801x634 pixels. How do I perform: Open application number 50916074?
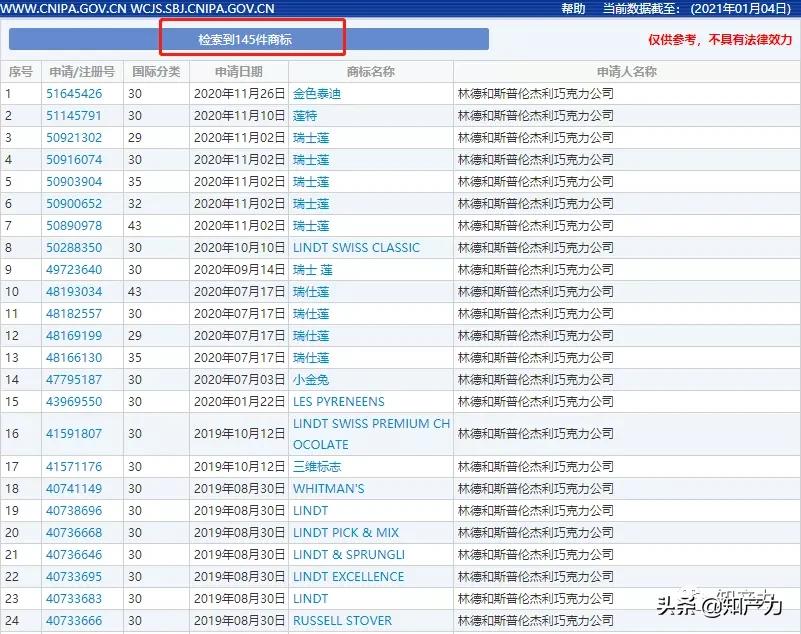click(74, 159)
